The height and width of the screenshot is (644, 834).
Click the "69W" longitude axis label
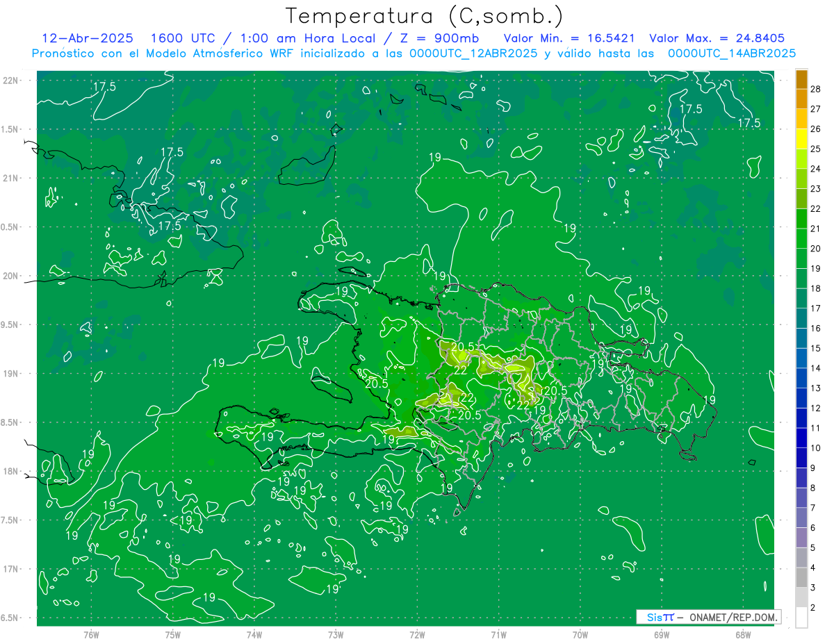[x=662, y=634]
